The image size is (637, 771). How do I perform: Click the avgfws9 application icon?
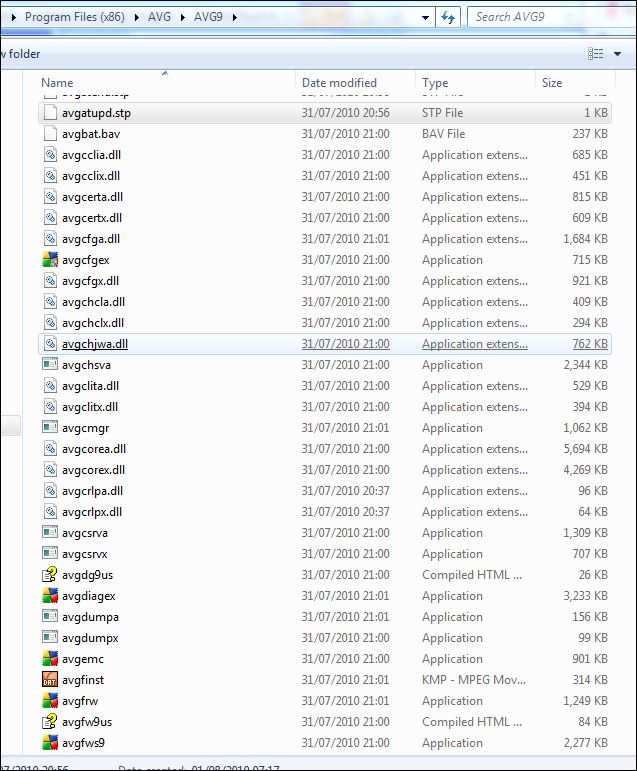tap(50, 743)
